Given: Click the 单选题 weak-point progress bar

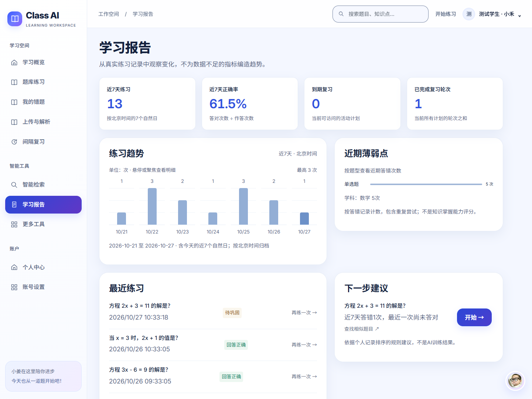Looking at the screenshot, I should [426, 184].
